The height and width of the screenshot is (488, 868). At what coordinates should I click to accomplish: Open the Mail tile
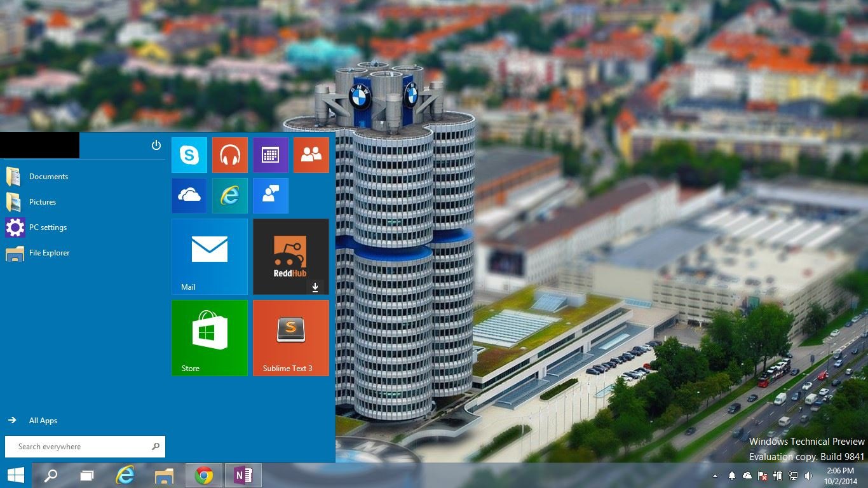pyautogui.click(x=209, y=256)
